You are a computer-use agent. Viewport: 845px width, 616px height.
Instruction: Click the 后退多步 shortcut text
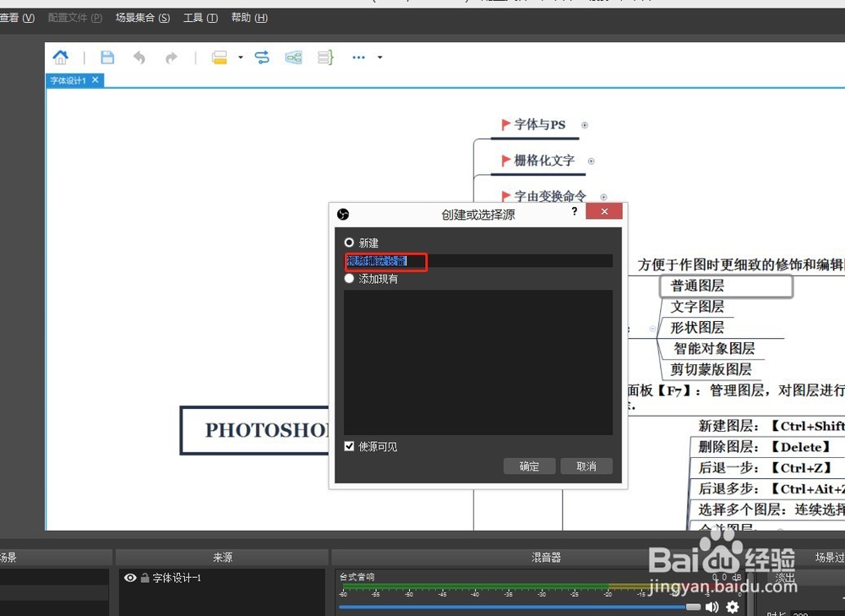pyautogui.click(x=771, y=488)
